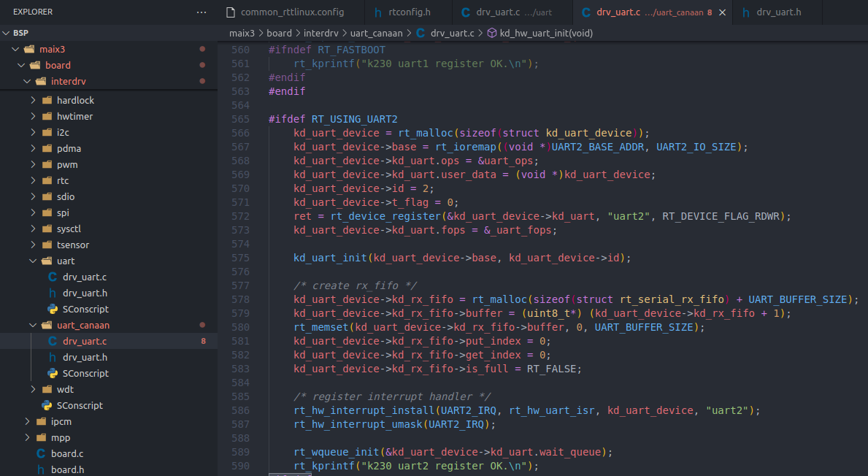Click the C icon of board.c
Screen dimensions: 868x476
pos(41,453)
